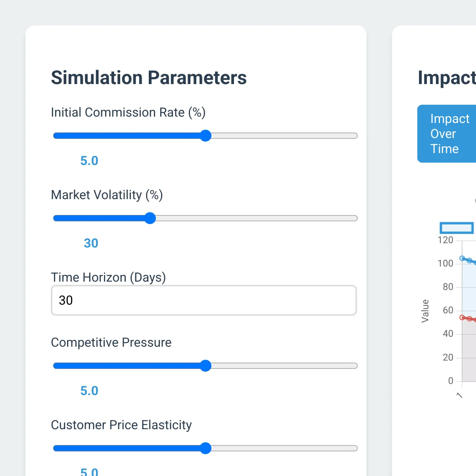The image size is (476, 476).
Task: Click the Simulation Parameters heading
Action: [x=149, y=78]
